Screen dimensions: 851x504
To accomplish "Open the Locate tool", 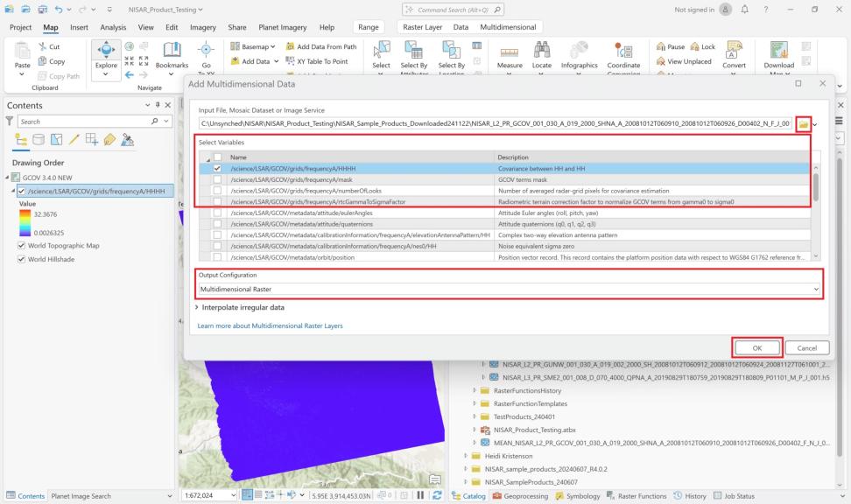I will coord(542,55).
